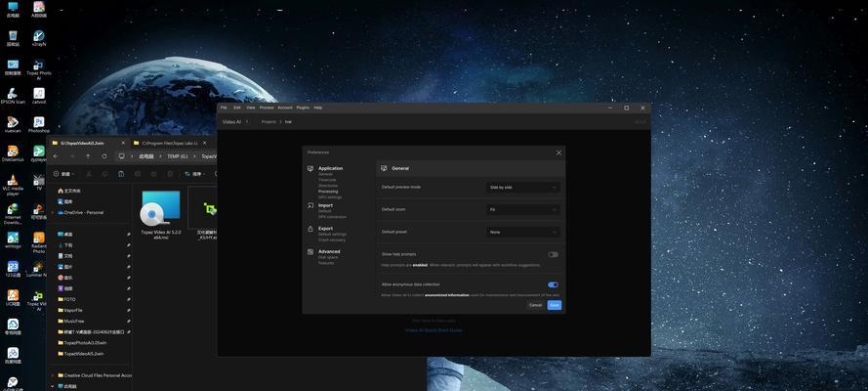The height and width of the screenshot is (391, 868).
Task: Open 新建 dropdown in Explorer toolbar
Action: [63, 174]
